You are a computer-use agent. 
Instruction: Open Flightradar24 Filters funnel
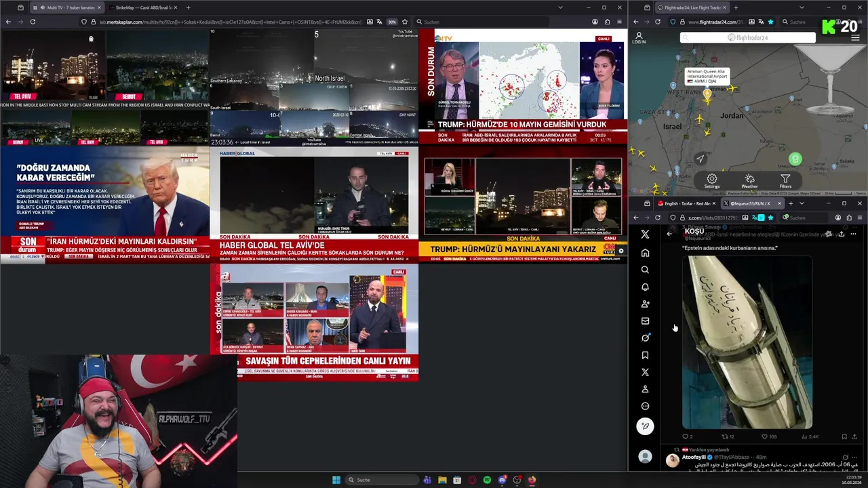click(x=785, y=181)
